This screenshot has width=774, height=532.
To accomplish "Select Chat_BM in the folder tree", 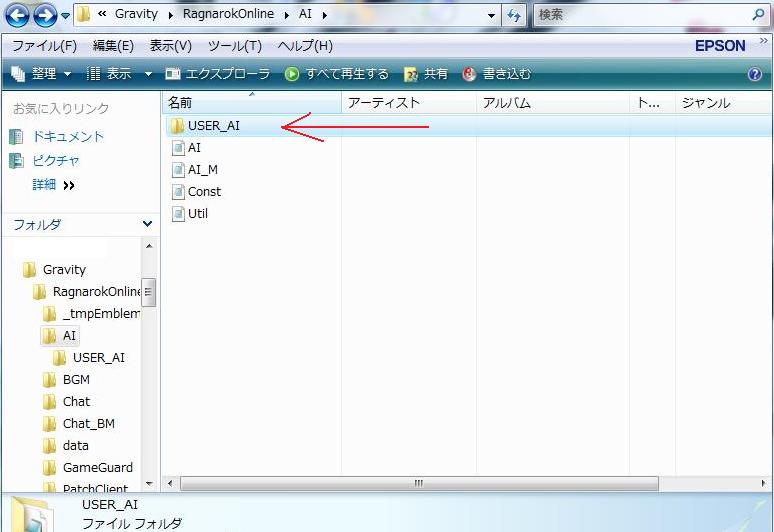I will pos(79,423).
